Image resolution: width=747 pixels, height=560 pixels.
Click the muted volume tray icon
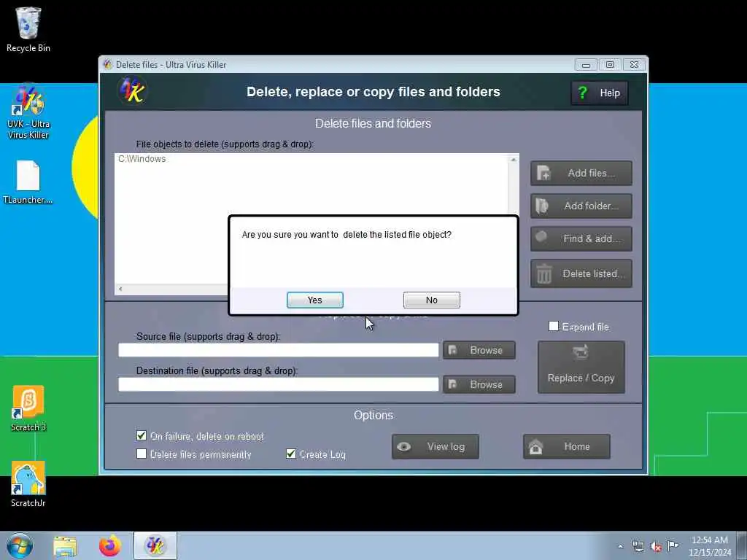pos(656,547)
